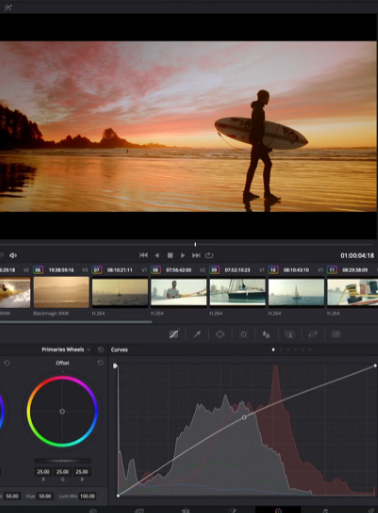Click clip timecode 08:10:21:11
The height and width of the screenshot is (513, 378).
(x=120, y=270)
